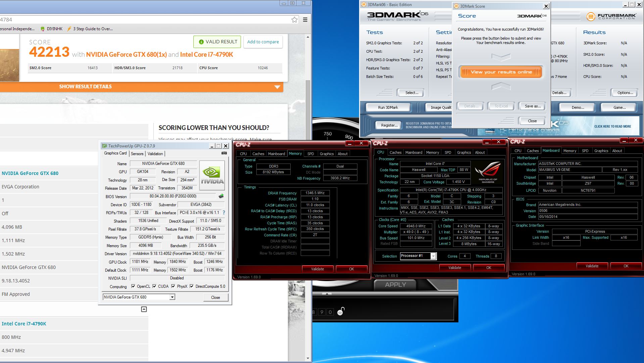Click the ROG logo in CPU-Z
The image size is (644, 363).
pyautogui.click(x=488, y=171)
